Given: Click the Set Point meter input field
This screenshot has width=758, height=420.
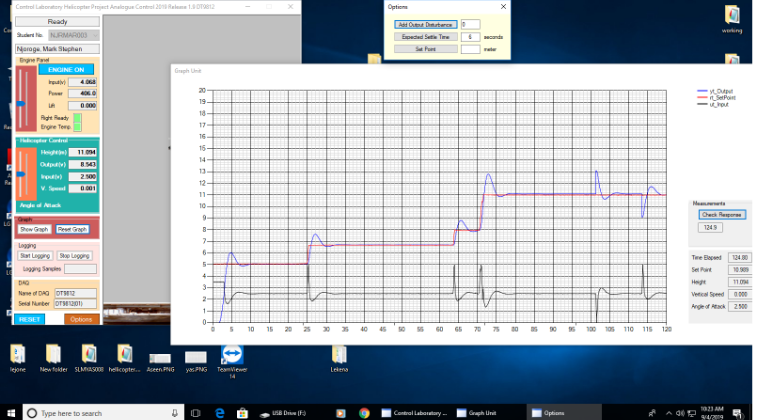Looking at the screenshot, I should pyautogui.click(x=472, y=48).
